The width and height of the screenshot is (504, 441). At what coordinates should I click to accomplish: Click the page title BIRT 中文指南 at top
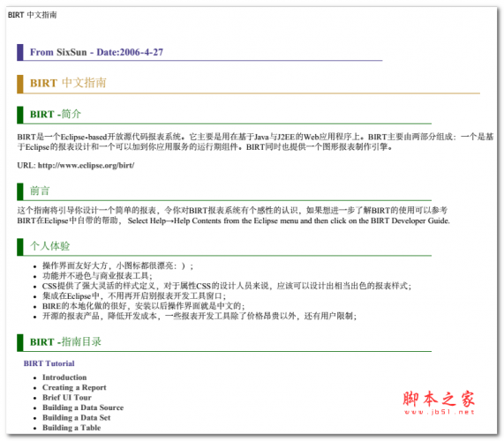coord(32,15)
